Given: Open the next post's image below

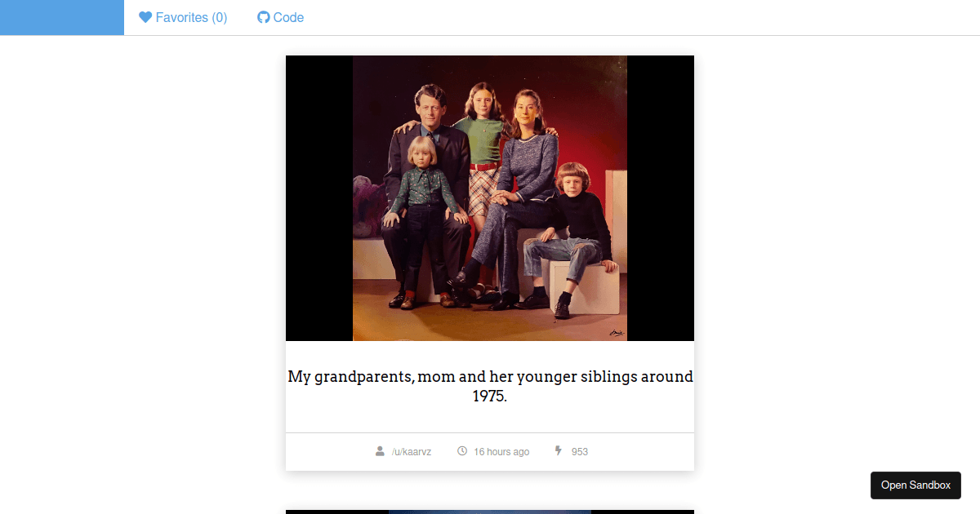Looking at the screenshot, I should 490,512.
